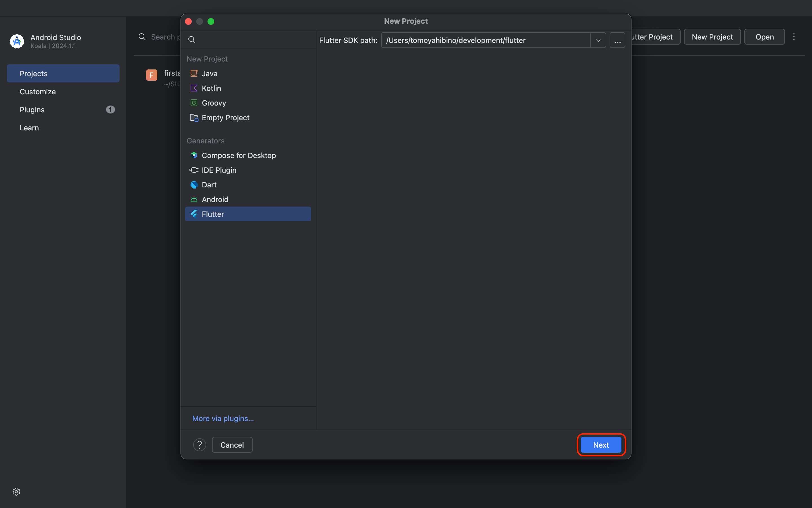Open the settings gear in the sidebar
This screenshot has width=812, height=508.
16,492
